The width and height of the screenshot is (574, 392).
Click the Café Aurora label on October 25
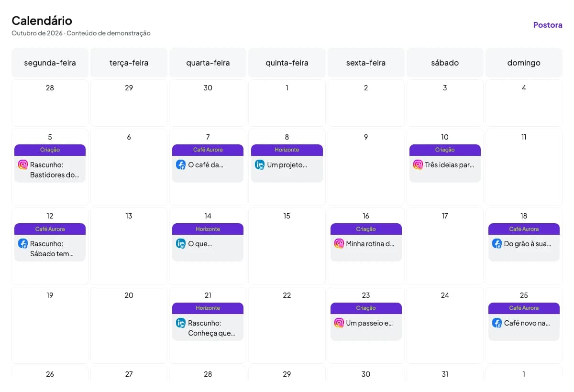click(x=524, y=308)
